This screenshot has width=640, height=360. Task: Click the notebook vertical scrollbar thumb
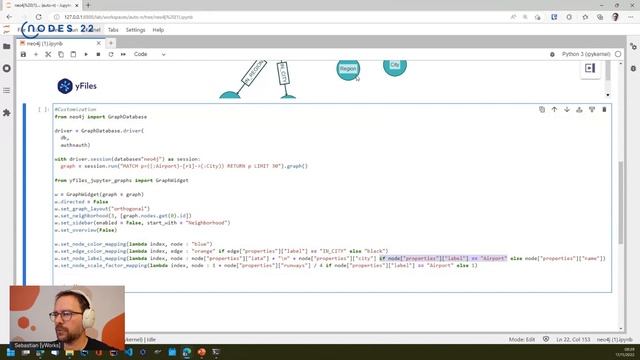621,202
